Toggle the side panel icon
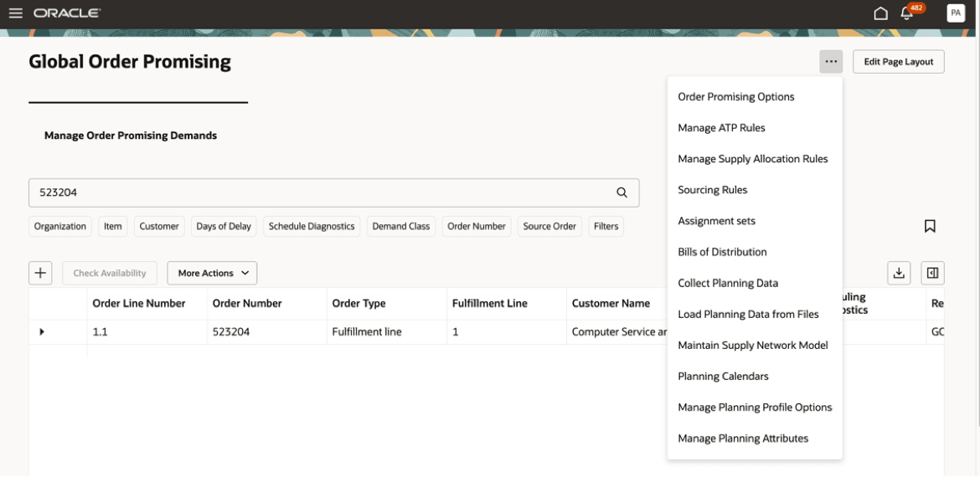This screenshot has width=980, height=477. click(932, 273)
